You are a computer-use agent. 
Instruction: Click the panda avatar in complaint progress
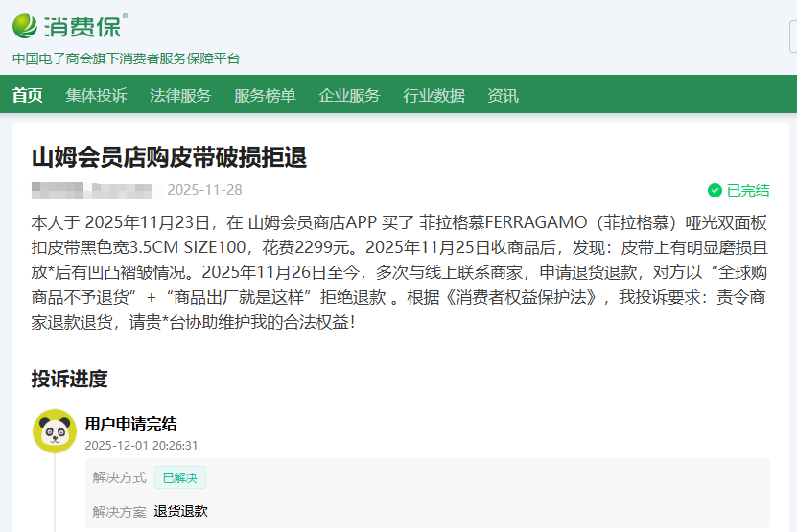point(55,431)
